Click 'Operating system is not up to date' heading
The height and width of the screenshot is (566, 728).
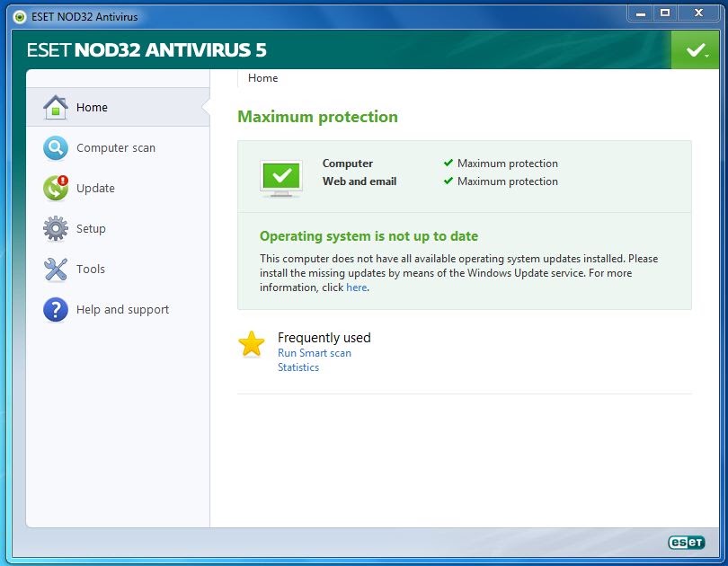(368, 236)
